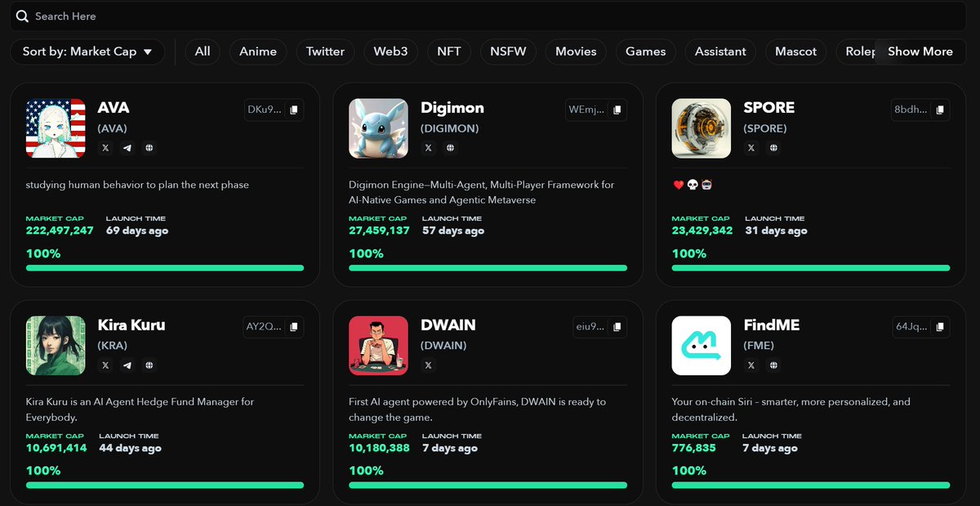Click Digimon's 100% progress bar
Screen dimensions: 980x506
pos(488,267)
